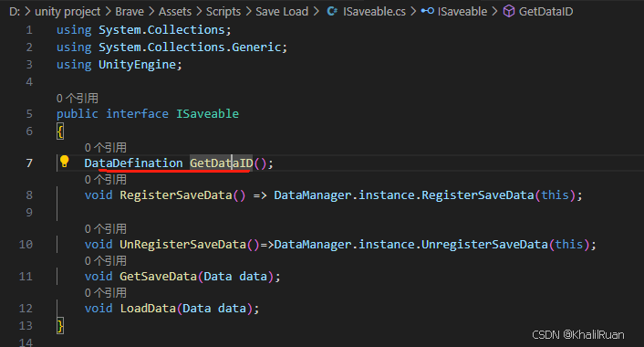Click 'UnityEngine' on line 3
The width and height of the screenshot is (644, 347).
coord(137,65)
